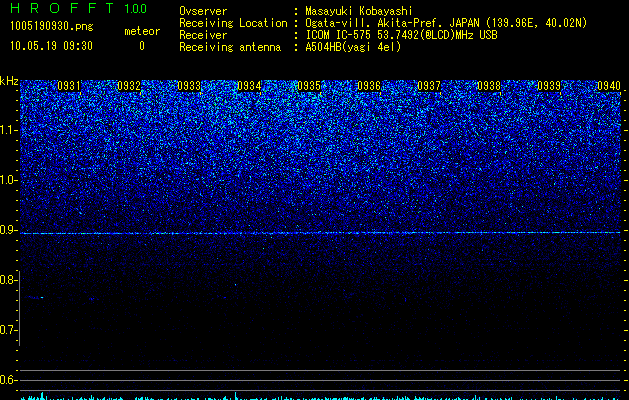Click the 0932 time marker
Screen dimensions: 629x400
129,86
